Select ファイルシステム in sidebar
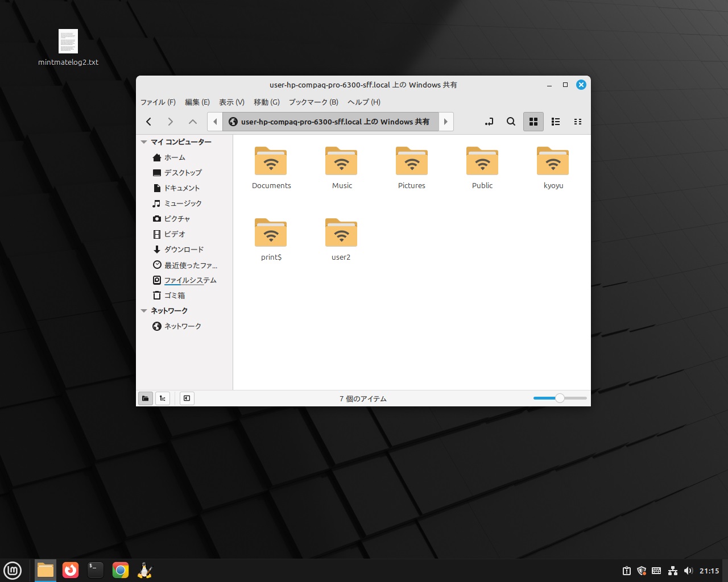The width and height of the screenshot is (728, 582). [190, 280]
